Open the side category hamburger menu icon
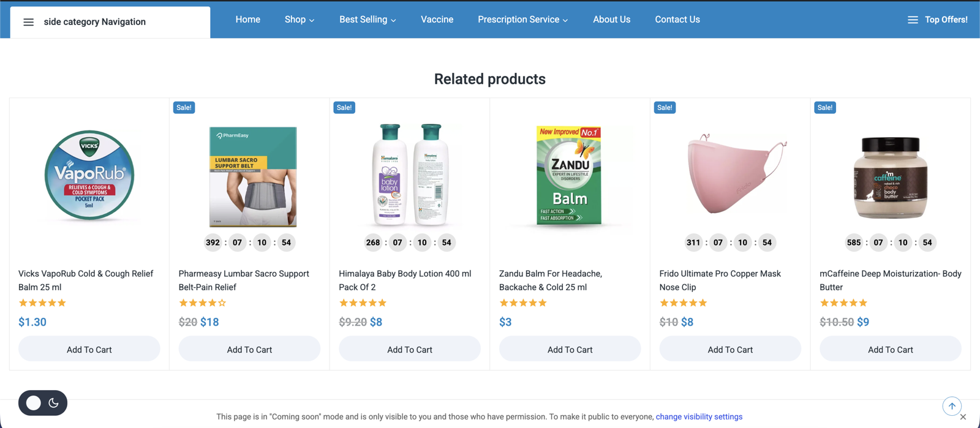The height and width of the screenshot is (428, 980). (28, 22)
